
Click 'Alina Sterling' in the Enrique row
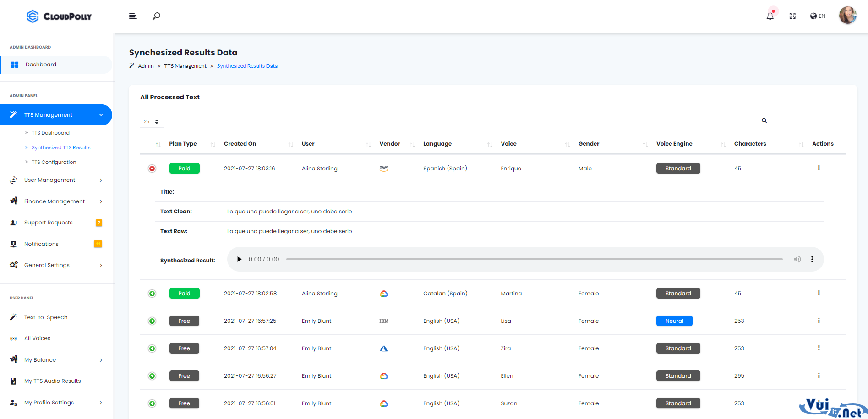(x=320, y=169)
